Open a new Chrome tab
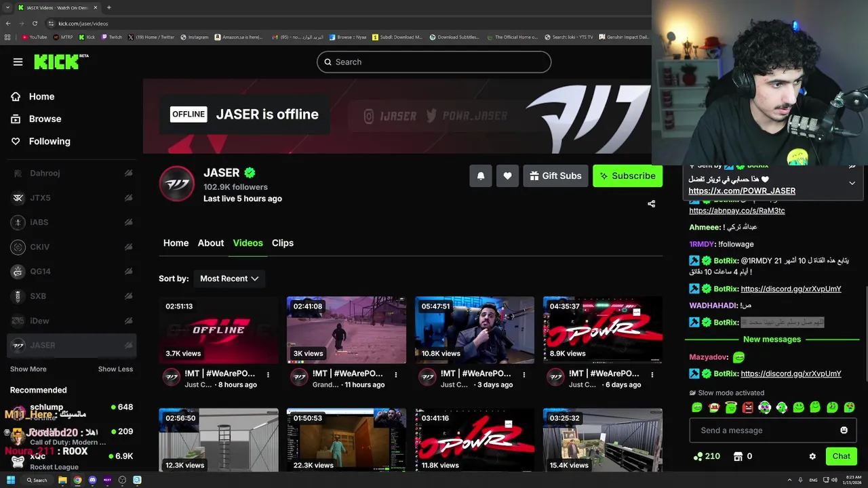Screen dimensions: 868x488 pos(108,7)
